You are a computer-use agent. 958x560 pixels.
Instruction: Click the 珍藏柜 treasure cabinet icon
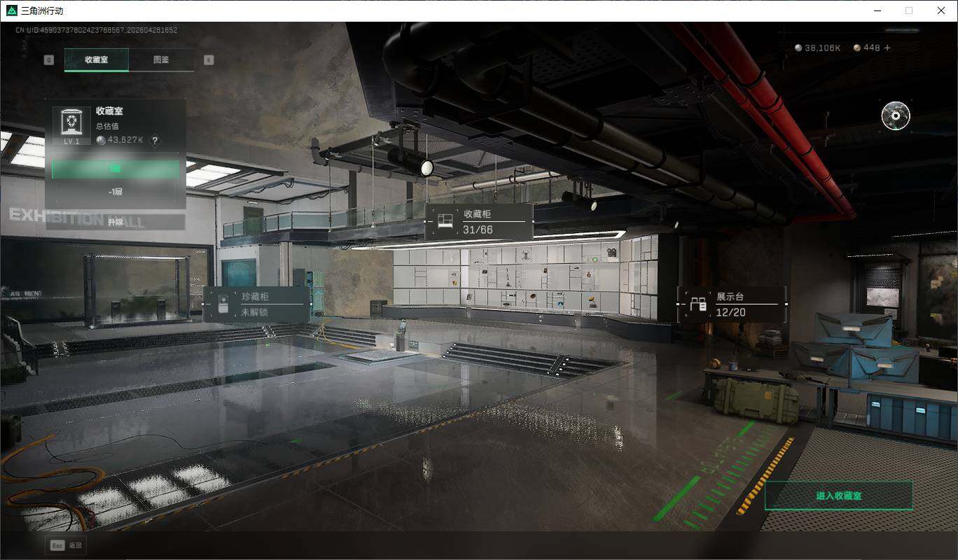click(222, 304)
